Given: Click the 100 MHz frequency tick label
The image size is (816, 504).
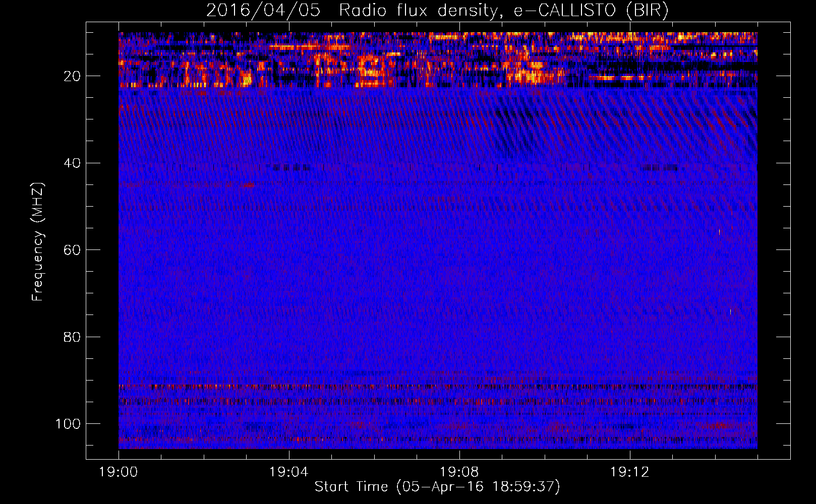Looking at the screenshot, I should tap(68, 423).
